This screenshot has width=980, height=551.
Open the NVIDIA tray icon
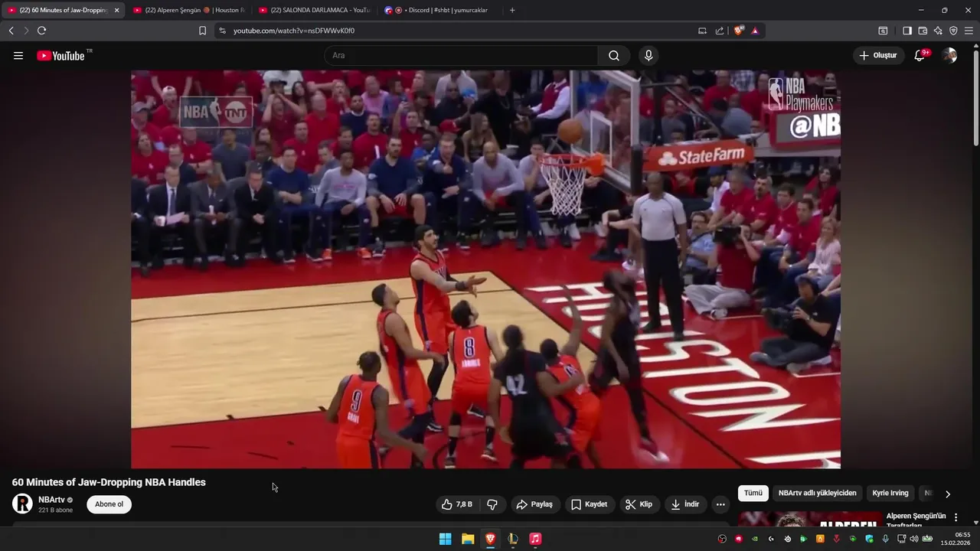pyautogui.click(x=755, y=539)
